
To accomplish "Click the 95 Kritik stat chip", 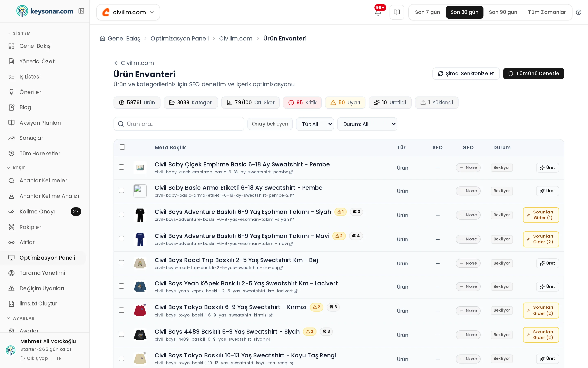I will tap(302, 102).
